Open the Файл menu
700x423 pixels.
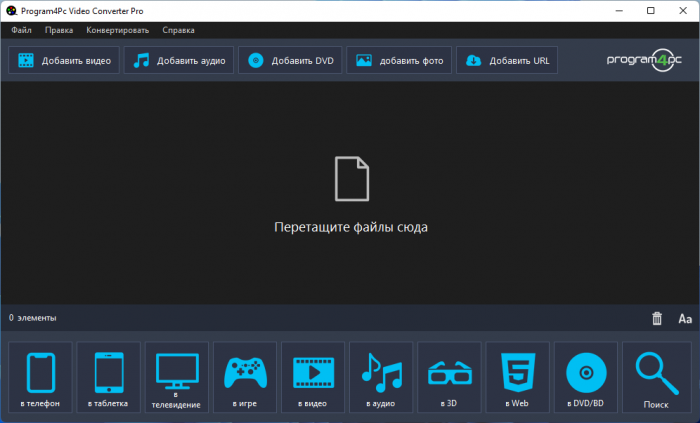(21, 30)
